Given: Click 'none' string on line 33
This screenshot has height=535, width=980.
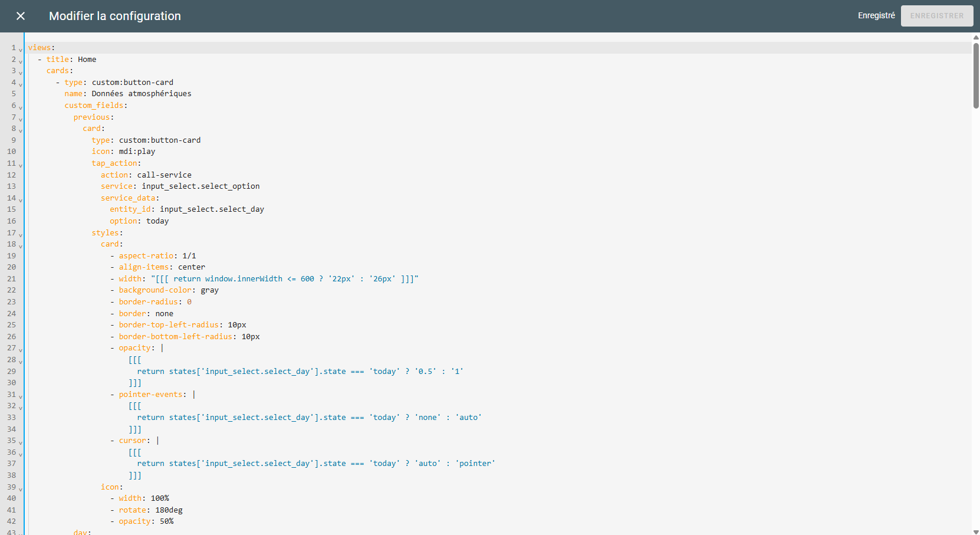Looking at the screenshot, I should [x=427, y=418].
